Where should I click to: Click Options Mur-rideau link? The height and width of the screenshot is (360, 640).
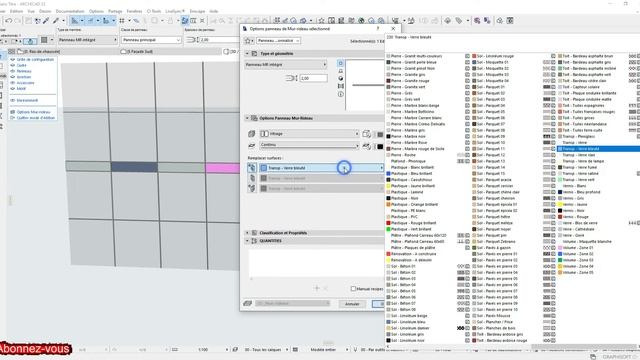point(33,112)
